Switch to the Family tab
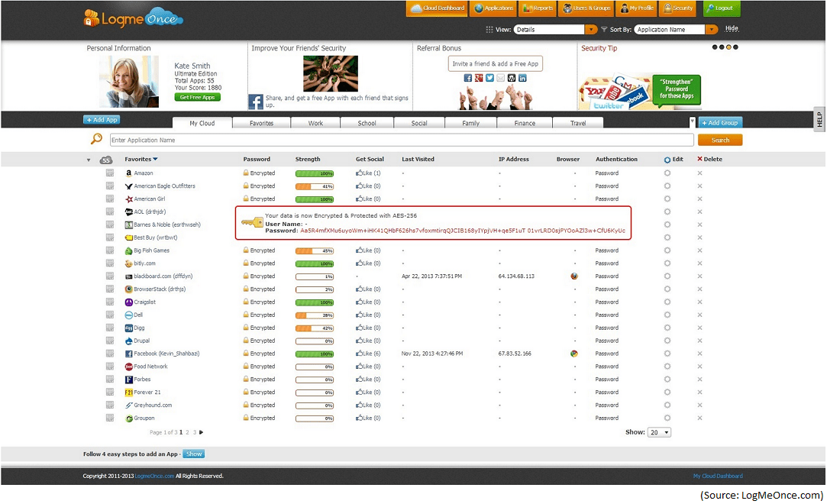The width and height of the screenshot is (827, 504). [x=471, y=123]
